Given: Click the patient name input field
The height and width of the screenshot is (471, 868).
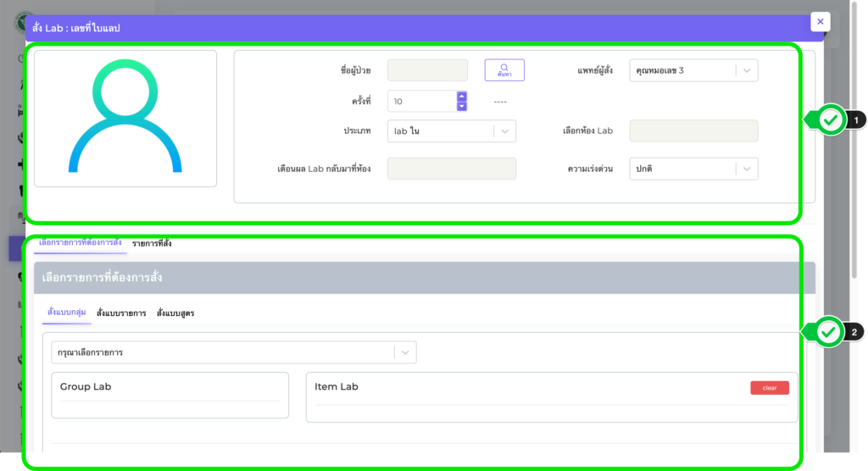Looking at the screenshot, I should coord(427,70).
